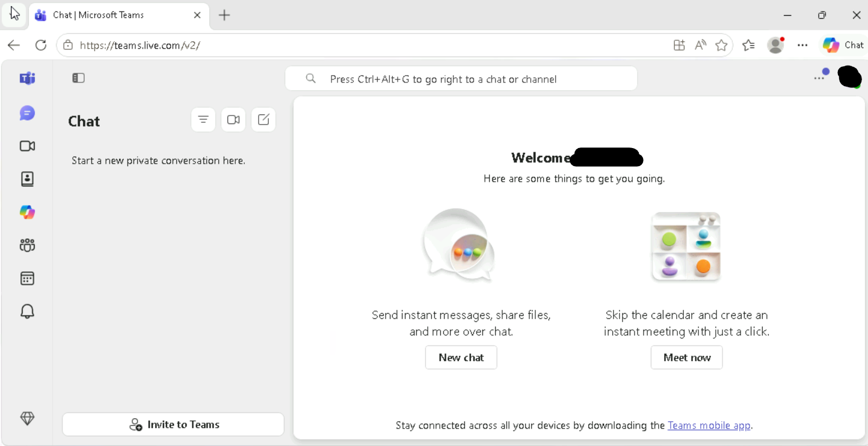
Task: Open the profile avatar in Teams
Action: tap(849, 77)
